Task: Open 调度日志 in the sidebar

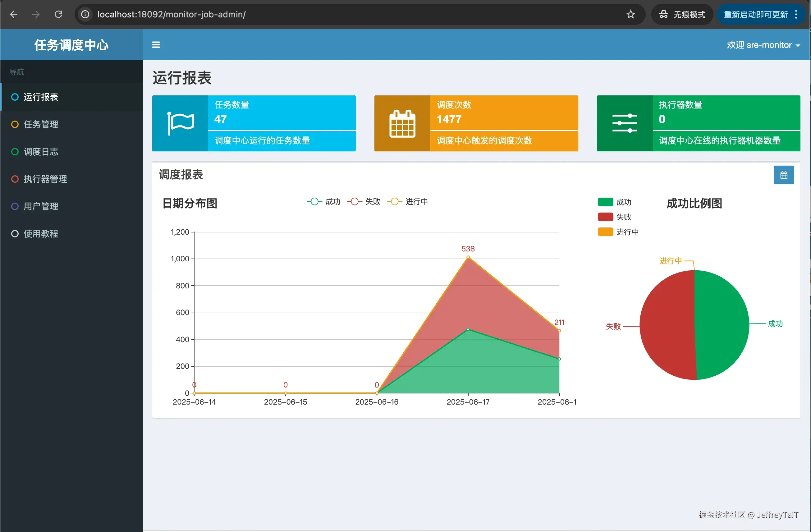Action: pos(41,152)
